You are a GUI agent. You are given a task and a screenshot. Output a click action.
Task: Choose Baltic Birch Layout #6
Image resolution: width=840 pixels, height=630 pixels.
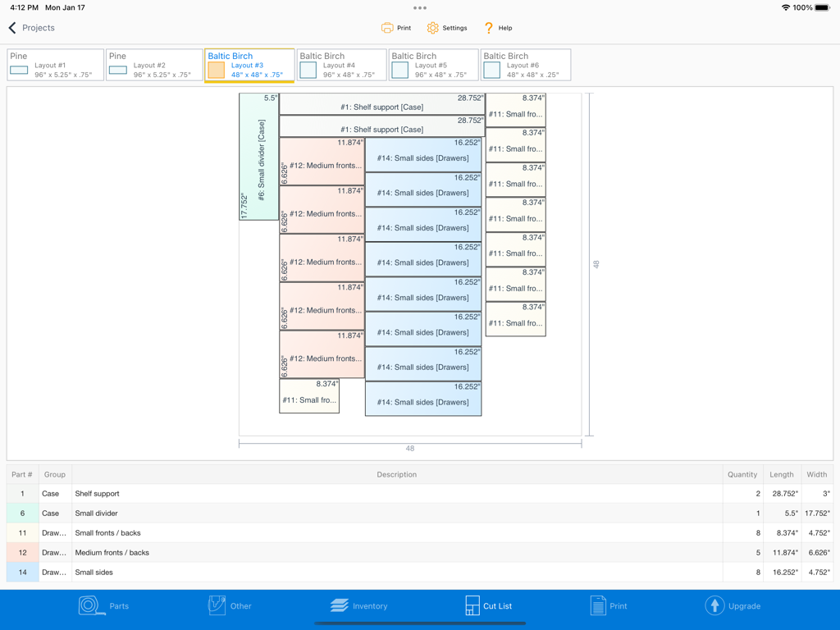[525, 65]
